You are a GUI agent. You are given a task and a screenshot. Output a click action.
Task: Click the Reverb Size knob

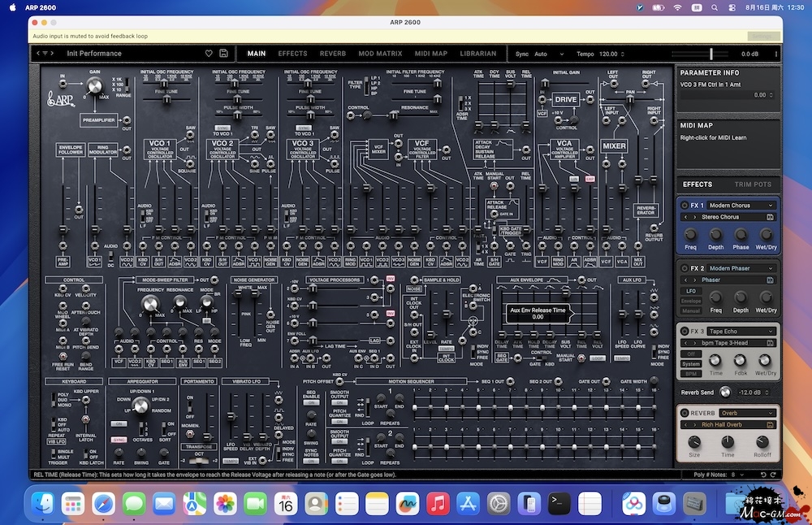694,442
